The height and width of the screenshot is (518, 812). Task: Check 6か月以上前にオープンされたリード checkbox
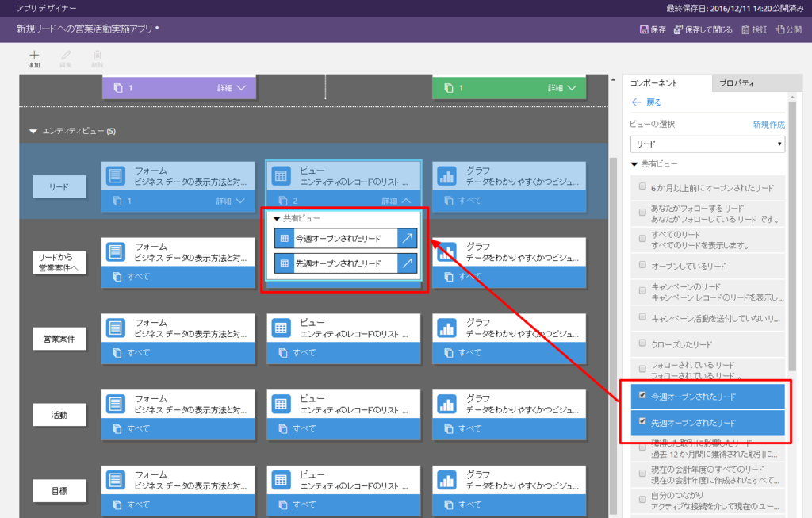(642, 186)
